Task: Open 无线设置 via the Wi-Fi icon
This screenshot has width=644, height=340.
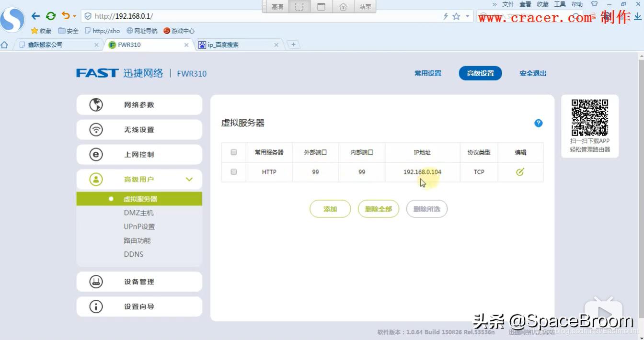Action: (95, 129)
